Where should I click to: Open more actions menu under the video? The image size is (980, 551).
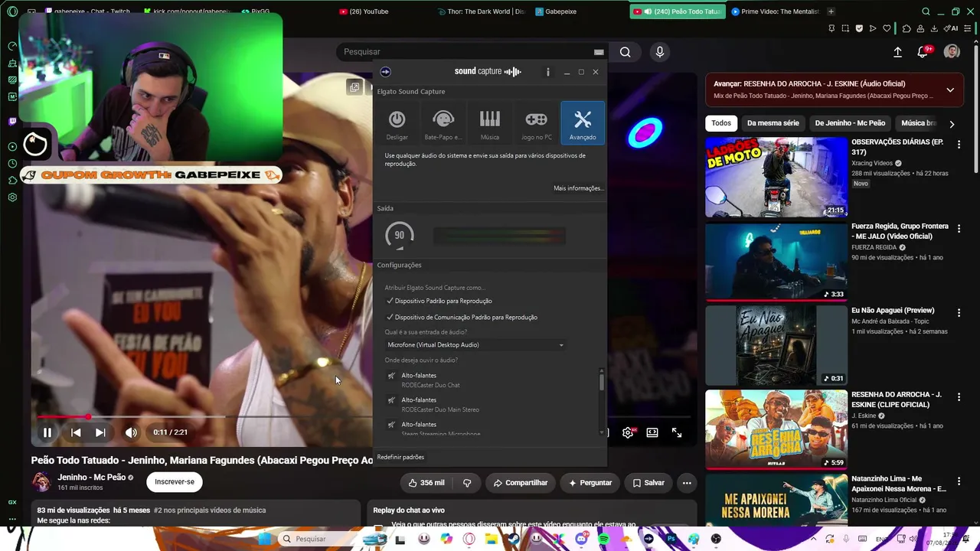click(x=687, y=483)
